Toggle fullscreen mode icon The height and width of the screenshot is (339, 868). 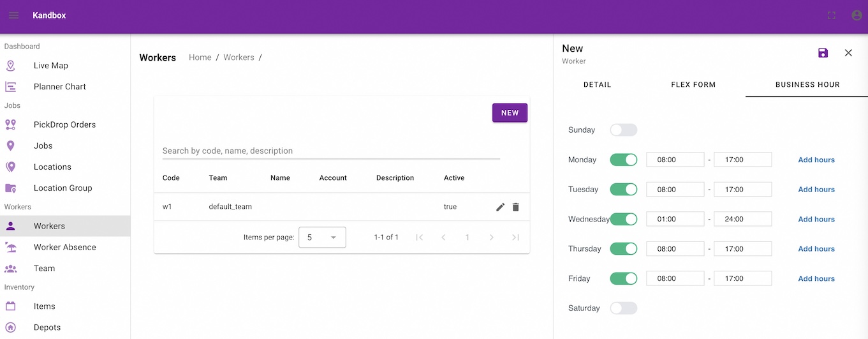click(831, 15)
